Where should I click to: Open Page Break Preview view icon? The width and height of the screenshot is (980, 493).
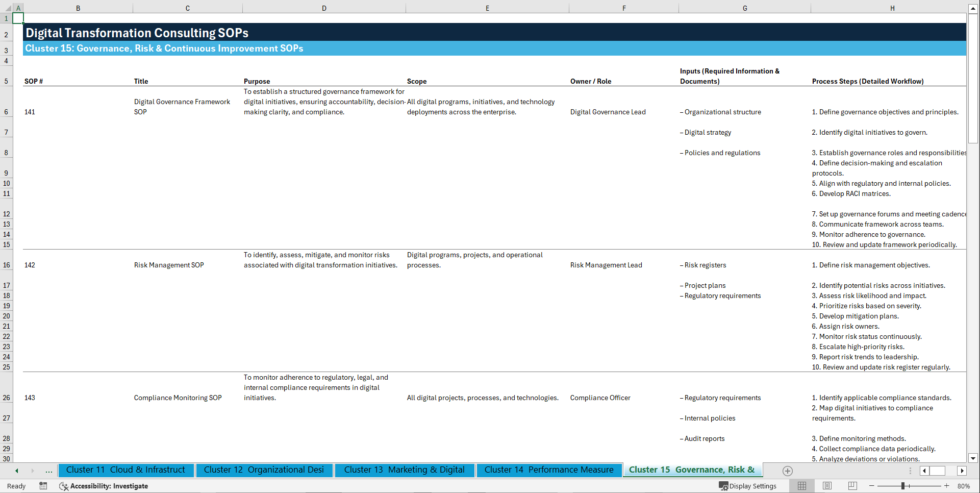[x=852, y=486]
